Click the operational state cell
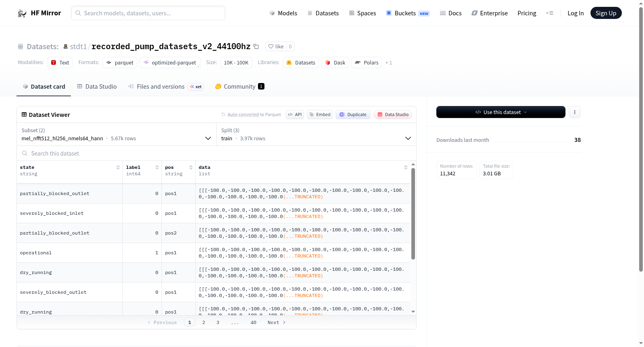This screenshot has height=347, width=644. click(x=70, y=253)
